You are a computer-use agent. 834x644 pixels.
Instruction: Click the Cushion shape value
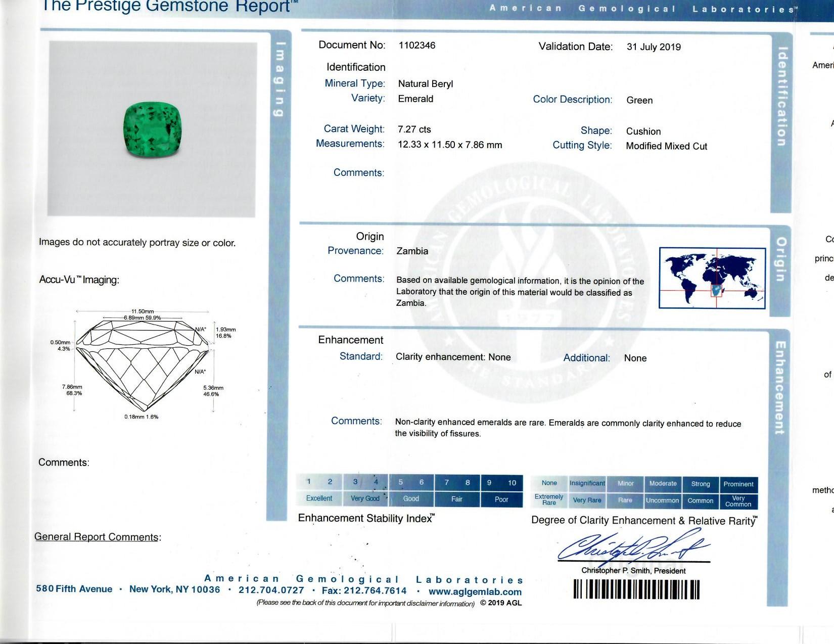[643, 131]
